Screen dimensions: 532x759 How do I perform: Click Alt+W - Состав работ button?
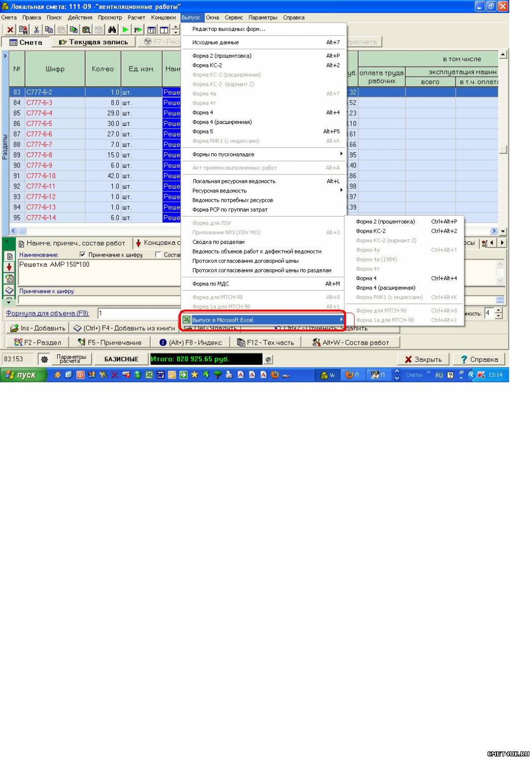point(351,343)
